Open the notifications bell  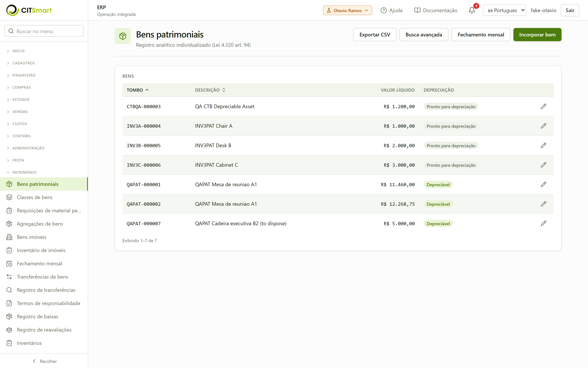click(x=472, y=10)
